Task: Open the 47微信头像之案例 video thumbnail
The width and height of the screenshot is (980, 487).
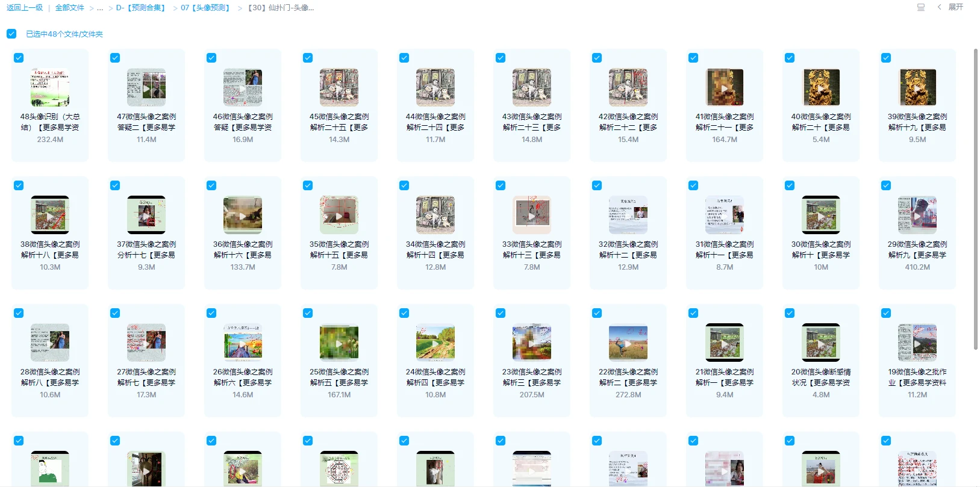Action: click(146, 87)
